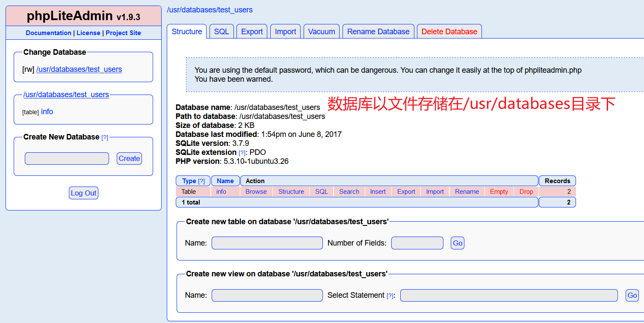Image resolution: width=644 pixels, height=323 pixels.
Task: Open the Export tab
Action: coord(252,32)
